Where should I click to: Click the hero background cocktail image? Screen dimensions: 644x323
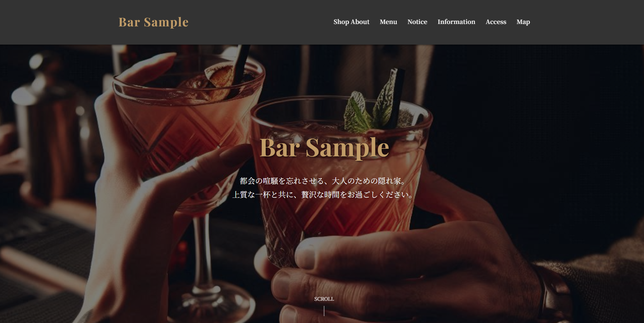(322, 184)
